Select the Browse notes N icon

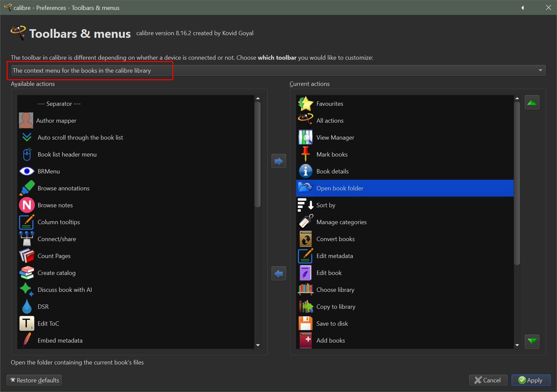pyautogui.click(x=27, y=205)
